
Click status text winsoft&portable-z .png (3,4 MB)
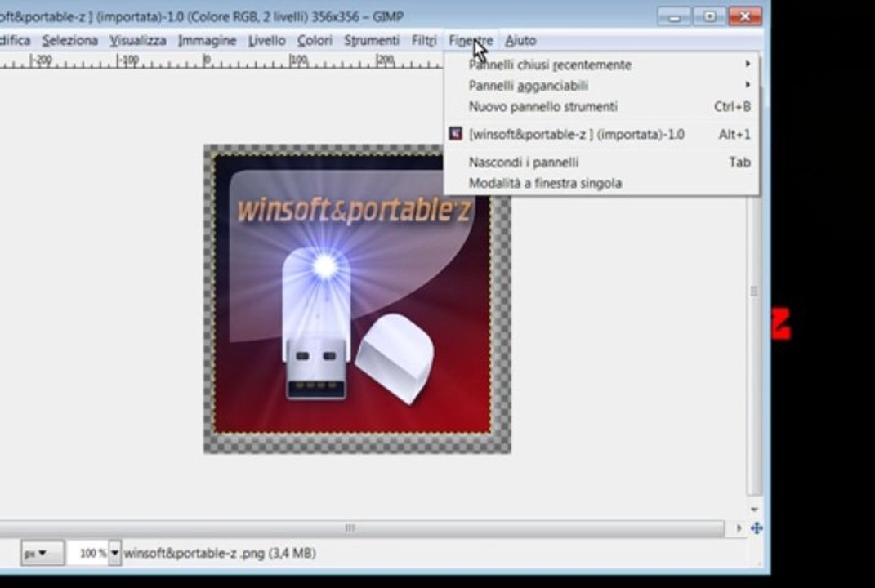coord(221,554)
